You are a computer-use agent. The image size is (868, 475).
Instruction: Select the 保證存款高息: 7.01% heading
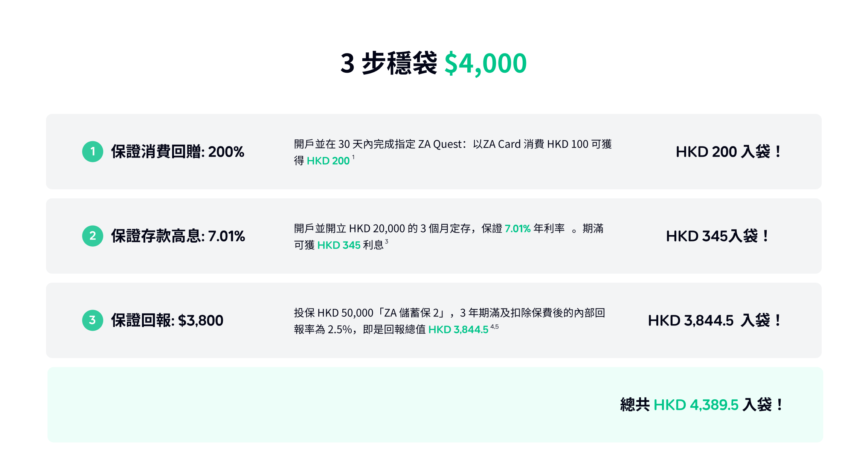tap(178, 236)
